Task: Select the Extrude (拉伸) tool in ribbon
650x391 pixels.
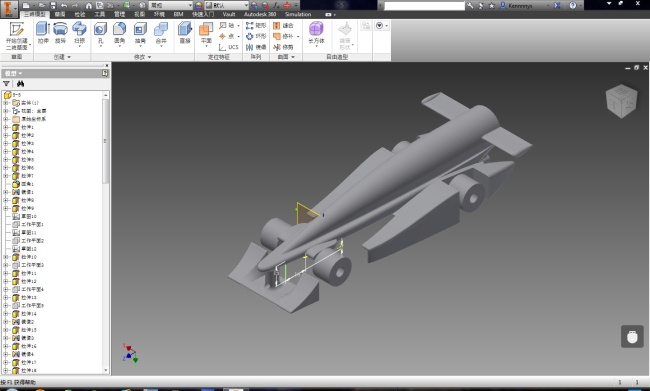Action: click(x=43, y=32)
